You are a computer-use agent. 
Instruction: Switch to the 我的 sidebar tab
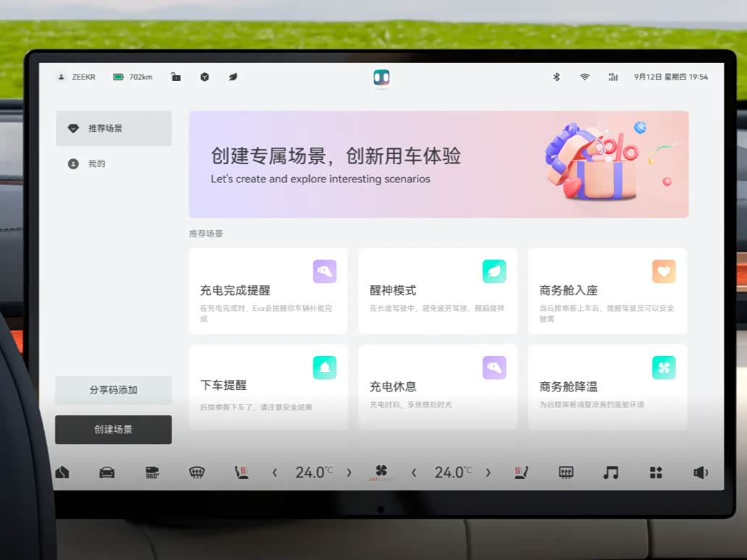point(114,164)
